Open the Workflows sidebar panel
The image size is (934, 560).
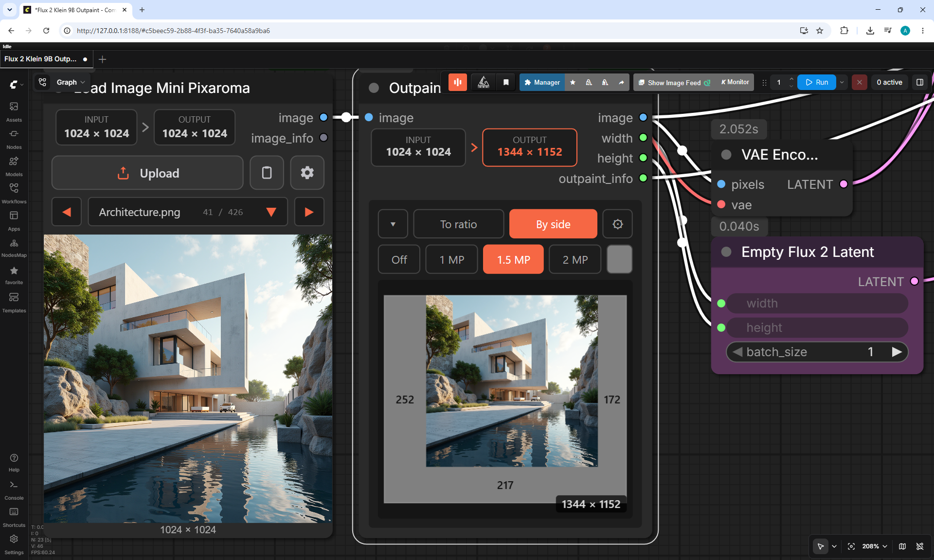(14, 194)
